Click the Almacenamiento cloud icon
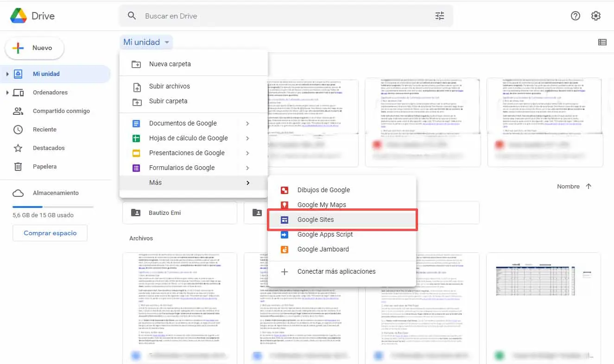Screen dimensions: 614x364 click(x=18, y=193)
